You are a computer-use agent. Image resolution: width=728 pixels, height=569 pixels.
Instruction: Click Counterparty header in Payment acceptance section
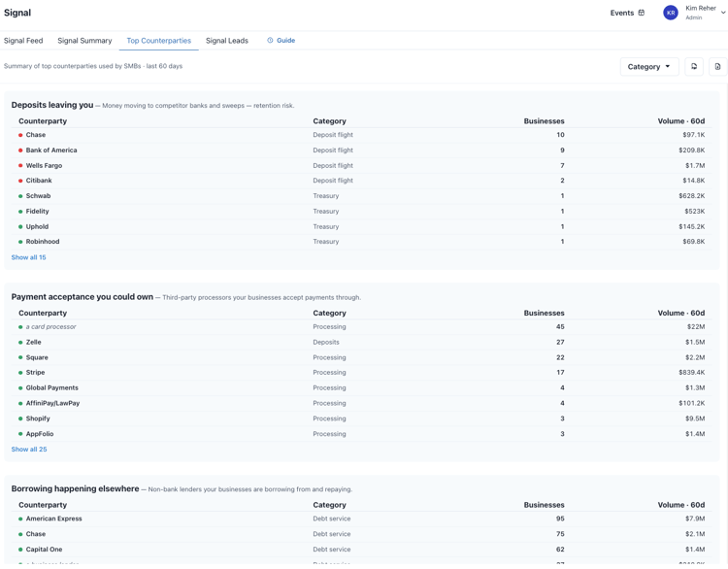43,313
